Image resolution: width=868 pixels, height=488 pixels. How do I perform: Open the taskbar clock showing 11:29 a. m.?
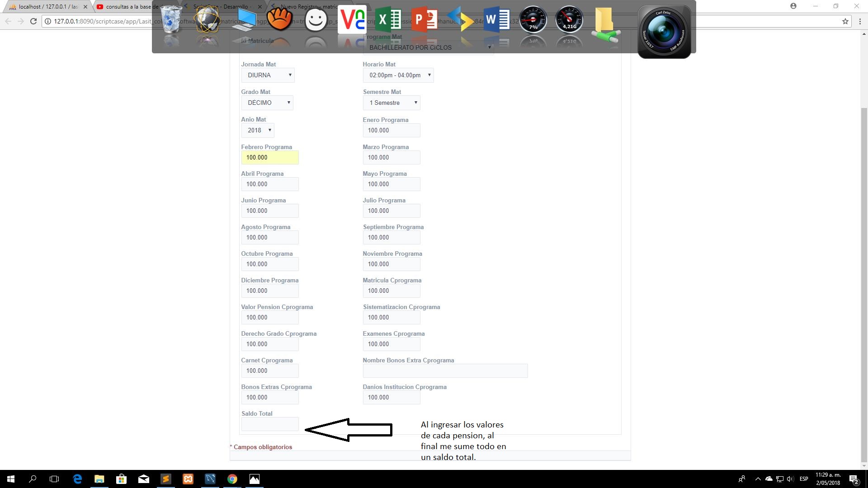828,479
